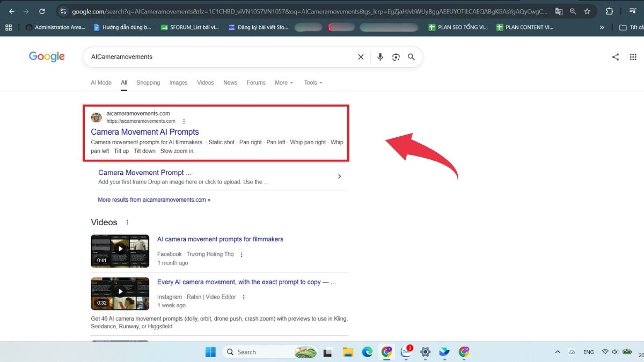Open Camera Movement Prompt sitelink
Viewport: 644px width, 362px height.
(x=145, y=173)
